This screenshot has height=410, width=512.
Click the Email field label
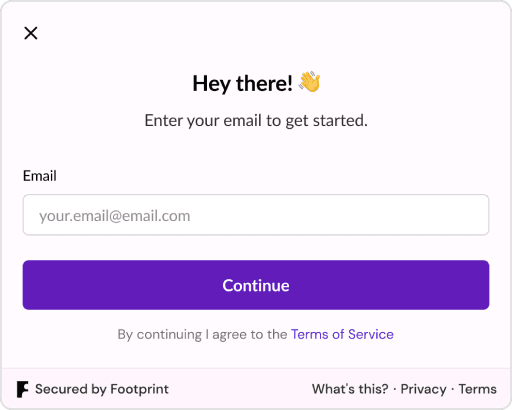[x=40, y=176]
